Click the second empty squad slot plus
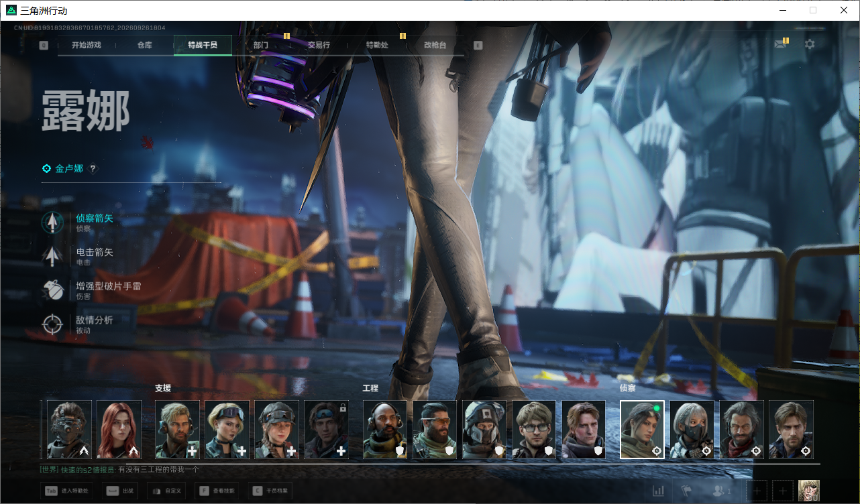This screenshot has height=504, width=860. click(782, 491)
